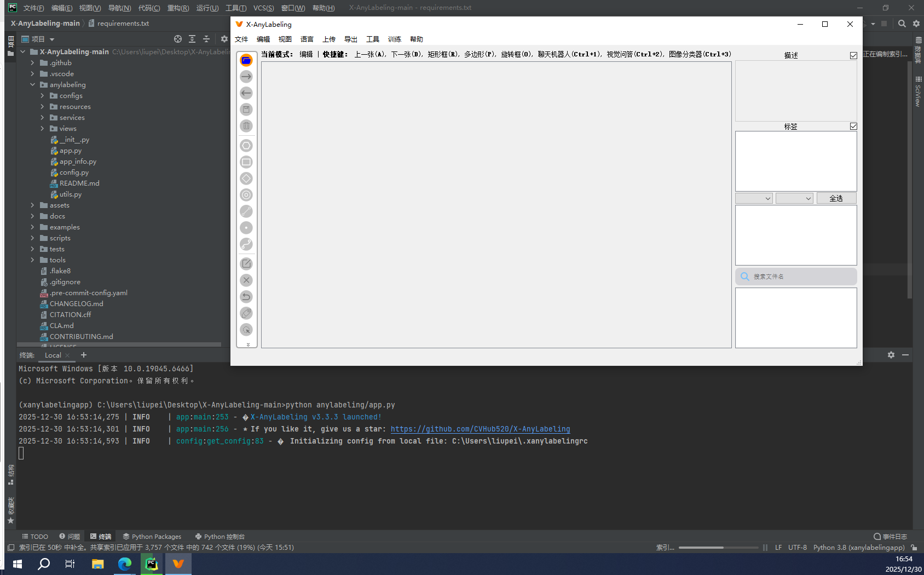Click the collapse all icon in project panel
The image size is (924, 575).
[x=206, y=39]
